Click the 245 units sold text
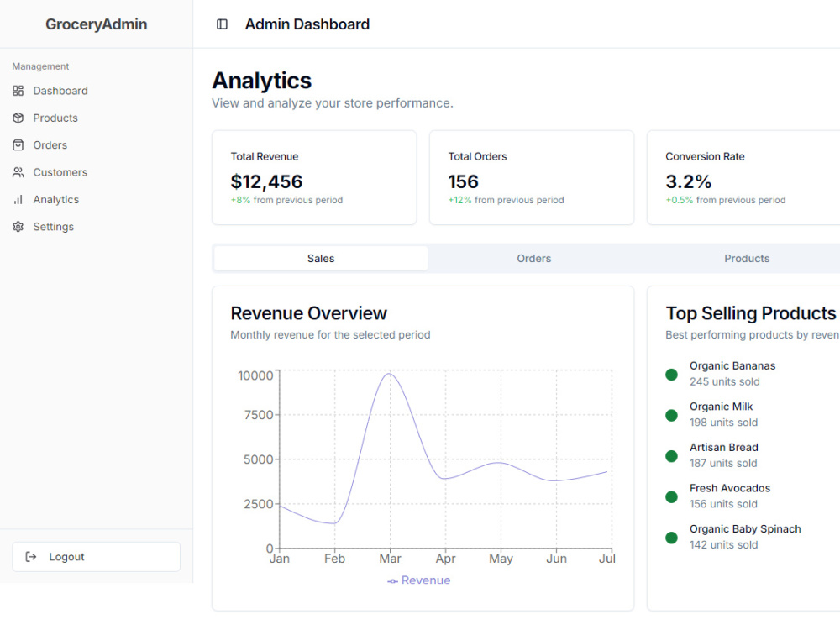840x630 pixels. (x=725, y=382)
